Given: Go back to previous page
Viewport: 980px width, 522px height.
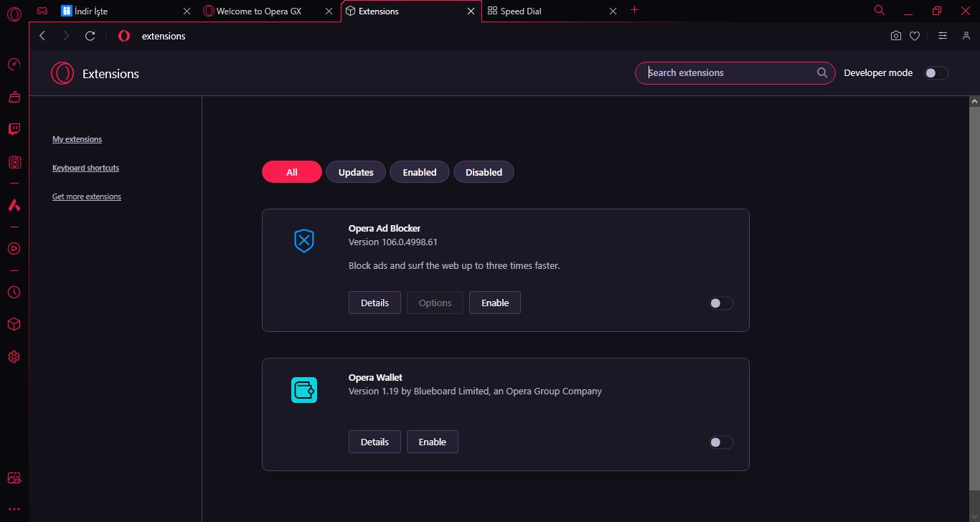Looking at the screenshot, I should (x=42, y=36).
